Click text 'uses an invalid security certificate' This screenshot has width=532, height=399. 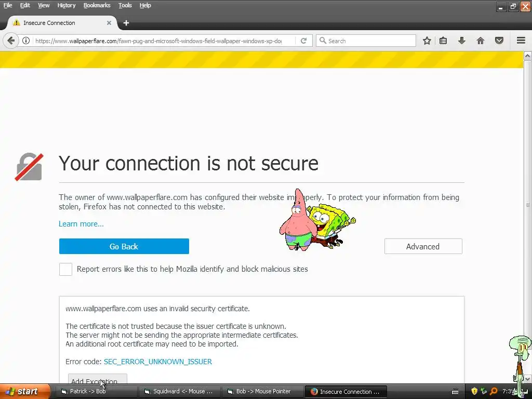[x=196, y=309]
